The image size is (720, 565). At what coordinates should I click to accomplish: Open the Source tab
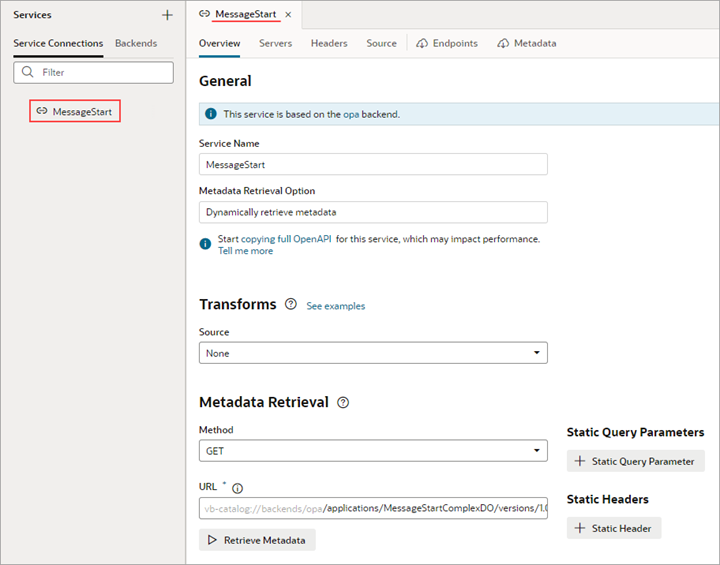382,43
